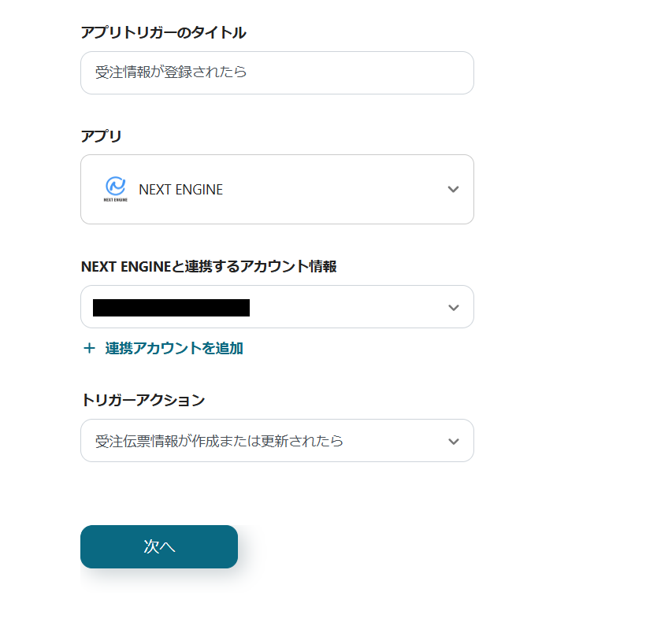Click the NEXT ENGINEと連携するアカウント情報 label
This screenshot has height=644, width=657.
209,266
